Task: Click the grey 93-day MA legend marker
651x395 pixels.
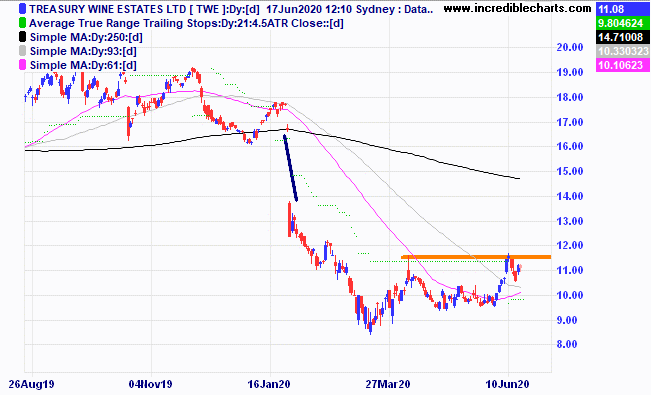Action: (x=22, y=51)
